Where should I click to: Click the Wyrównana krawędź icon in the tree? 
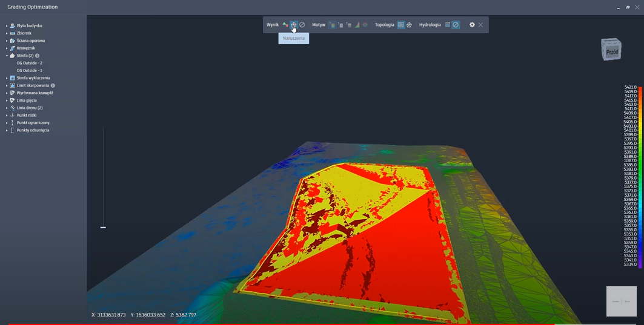pos(12,93)
